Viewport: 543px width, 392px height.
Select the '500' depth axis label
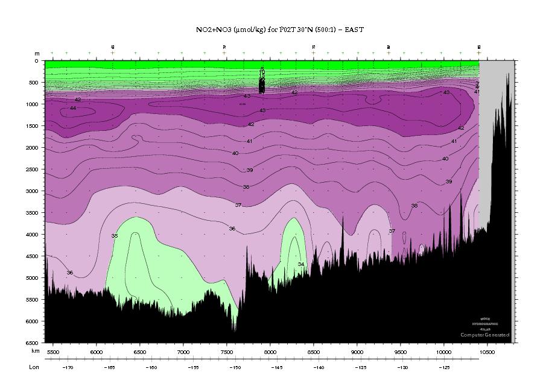34,83
